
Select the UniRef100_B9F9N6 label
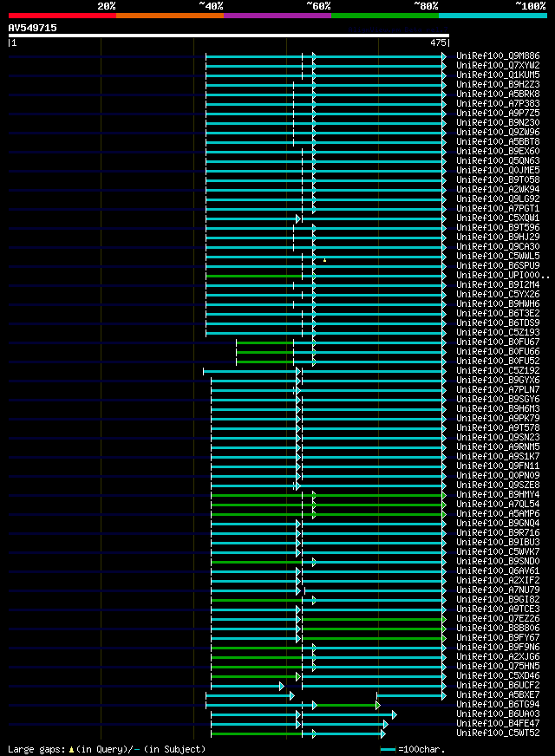(x=498, y=648)
